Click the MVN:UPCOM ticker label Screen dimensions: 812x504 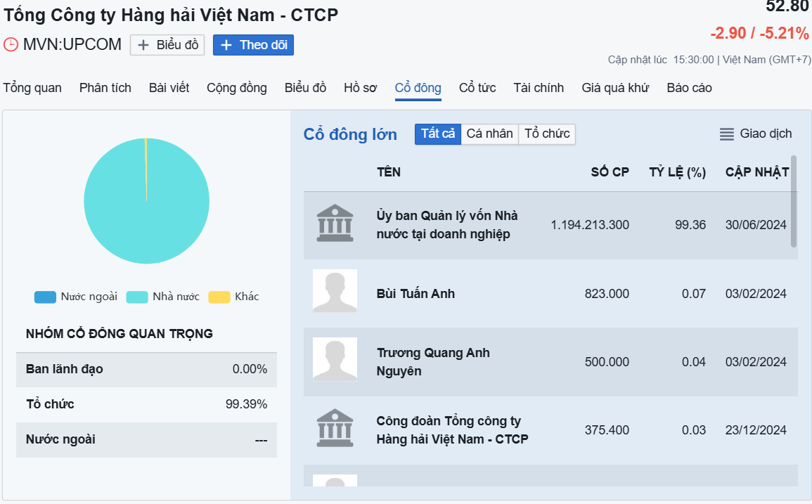[72, 44]
